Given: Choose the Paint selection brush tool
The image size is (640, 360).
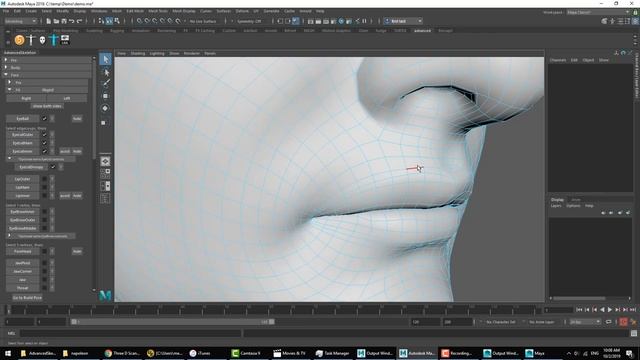Looking at the screenshot, I should 106,84.
